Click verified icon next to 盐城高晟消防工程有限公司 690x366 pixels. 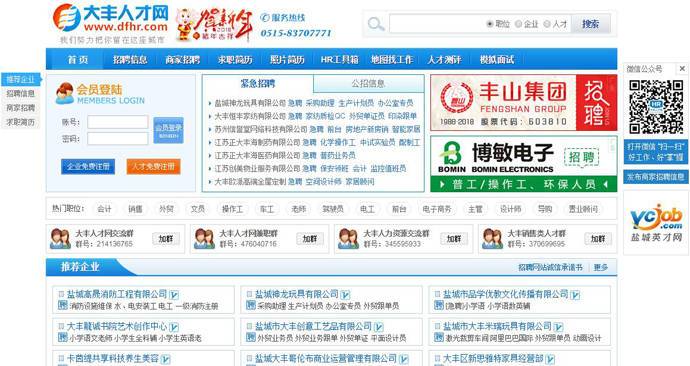[174, 295]
